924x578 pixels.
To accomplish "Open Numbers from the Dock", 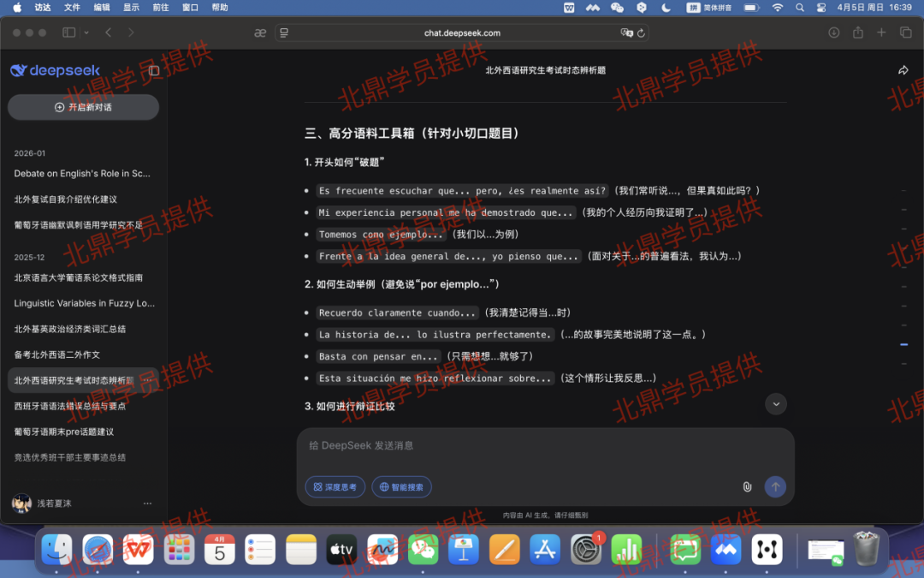I will (x=626, y=549).
